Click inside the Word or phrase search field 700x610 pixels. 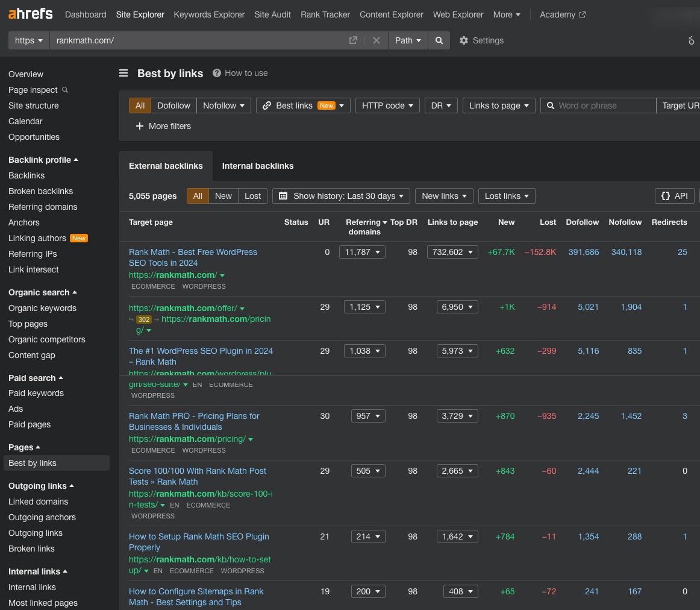[598, 106]
